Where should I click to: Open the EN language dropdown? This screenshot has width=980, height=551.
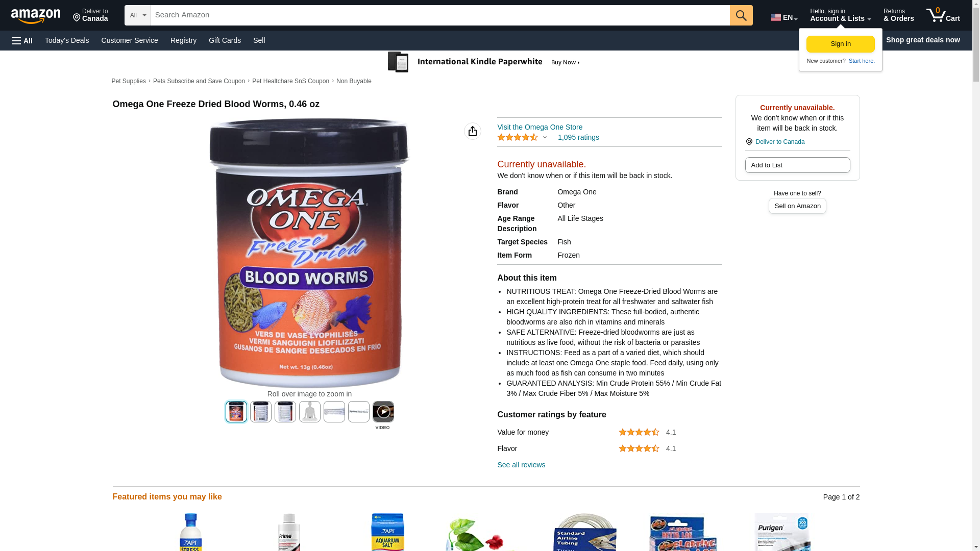[784, 17]
